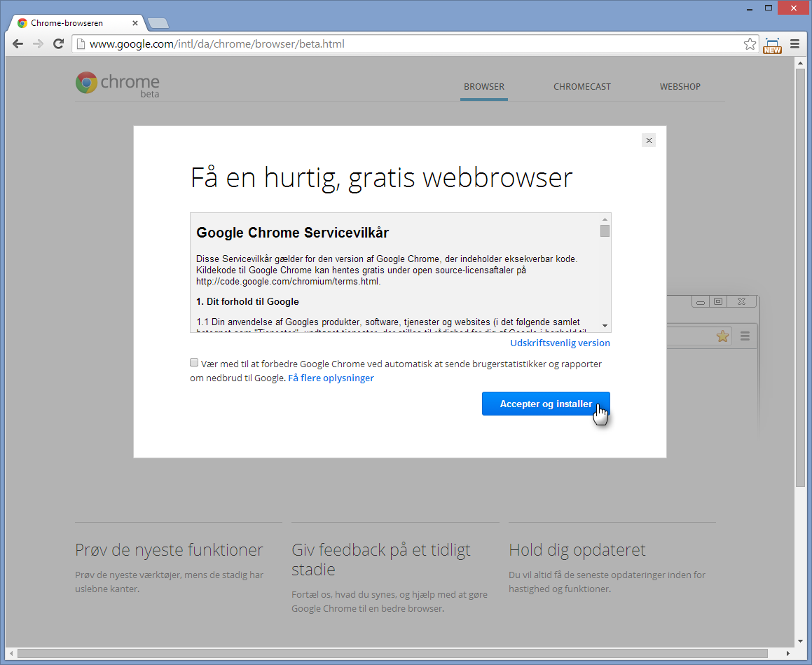Click the NEW extension icon in toolbar
This screenshot has width=812, height=665.
(x=772, y=45)
